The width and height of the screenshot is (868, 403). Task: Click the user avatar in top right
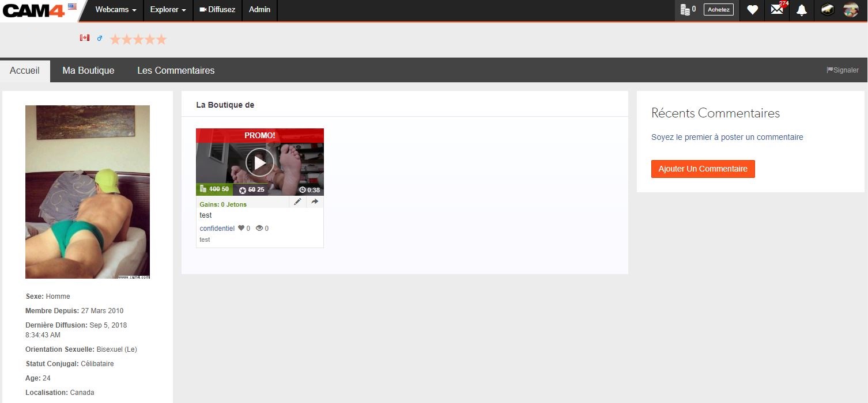coord(851,10)
